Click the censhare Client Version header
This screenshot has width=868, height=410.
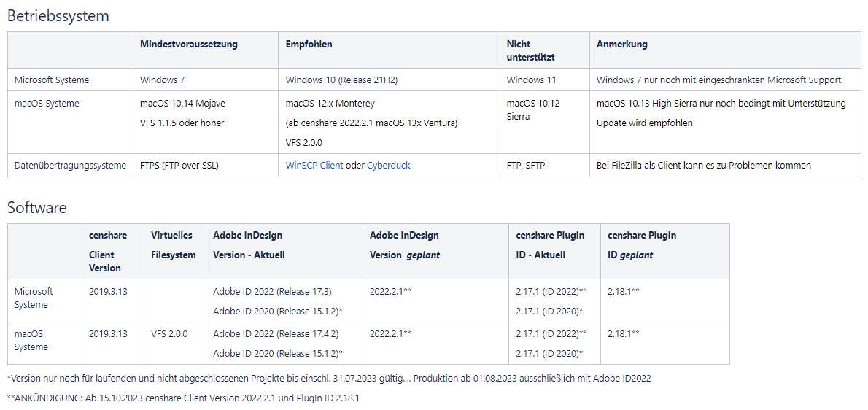tap(108, 251)
